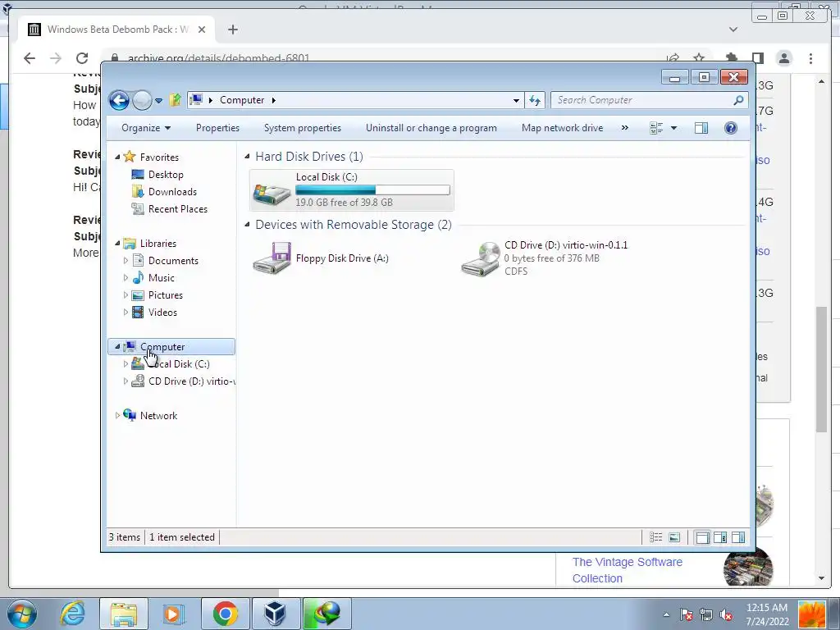
Task: Toggle the preview pane
Action: (701, 128)
